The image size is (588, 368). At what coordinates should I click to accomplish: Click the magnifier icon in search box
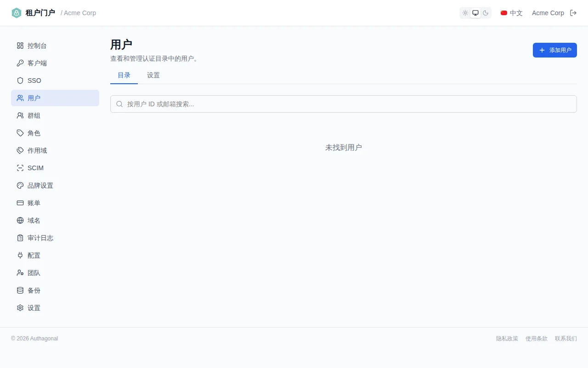(119, 104)
